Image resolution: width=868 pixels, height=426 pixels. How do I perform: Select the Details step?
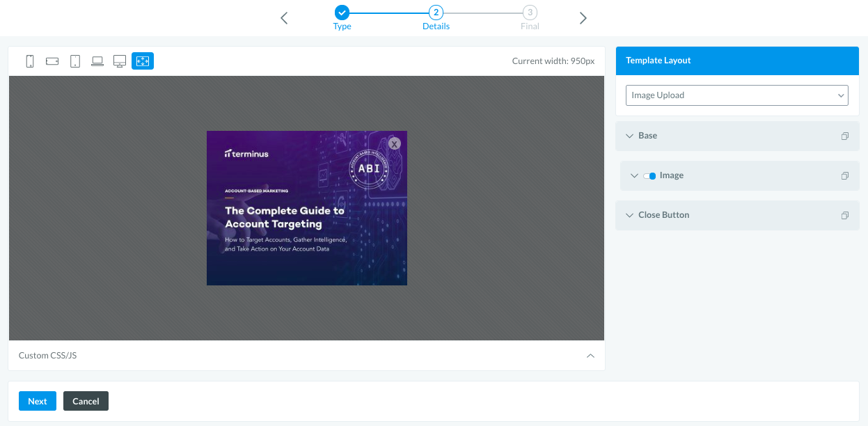(x=436, y=18)
